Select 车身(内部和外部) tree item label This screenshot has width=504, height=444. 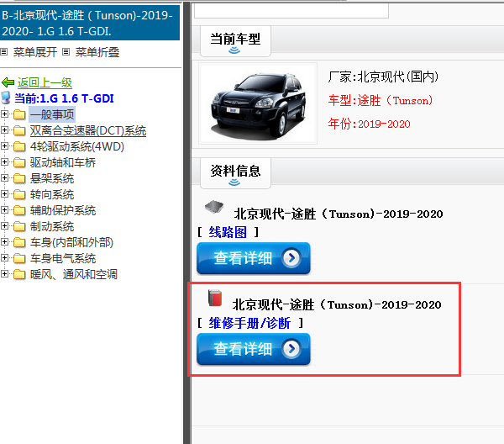71,242
